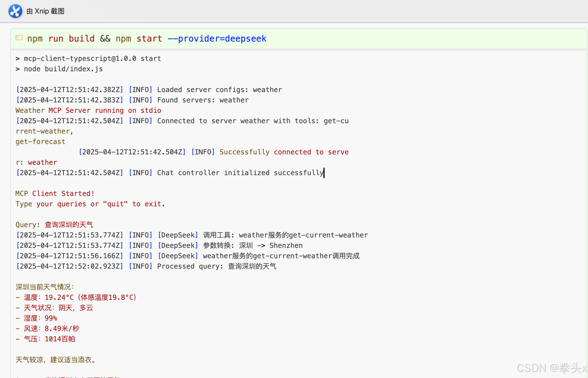Click the 'Found servers: weather' log line
588x378 pixels.
(x=203, y=100)
